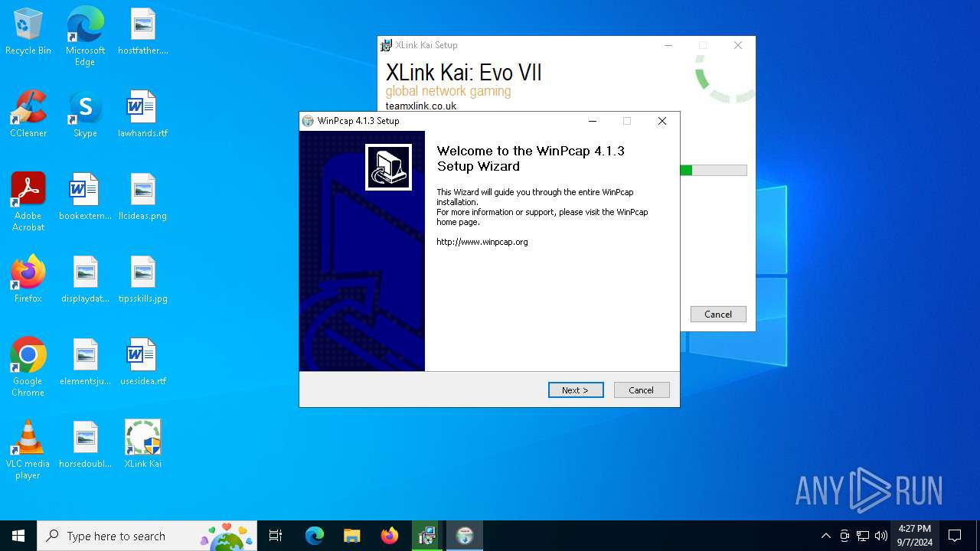980x551 pixels.
Task: Select the elementsju image file
Action: pos(85,363)
